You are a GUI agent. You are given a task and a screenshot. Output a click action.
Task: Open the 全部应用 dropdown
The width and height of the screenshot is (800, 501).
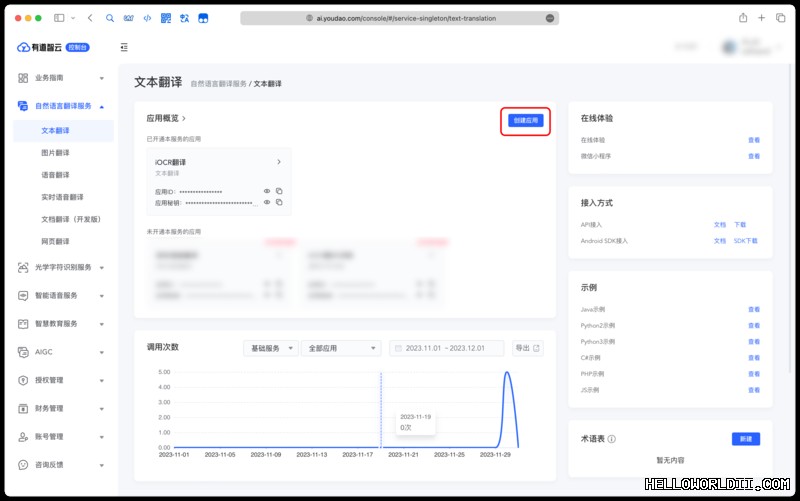point(341,348)
